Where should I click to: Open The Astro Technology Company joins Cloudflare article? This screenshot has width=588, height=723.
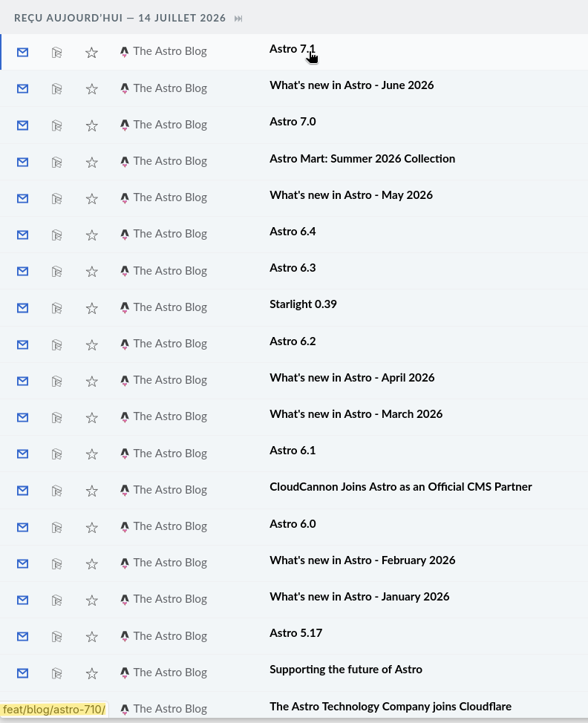coord(391,707)
